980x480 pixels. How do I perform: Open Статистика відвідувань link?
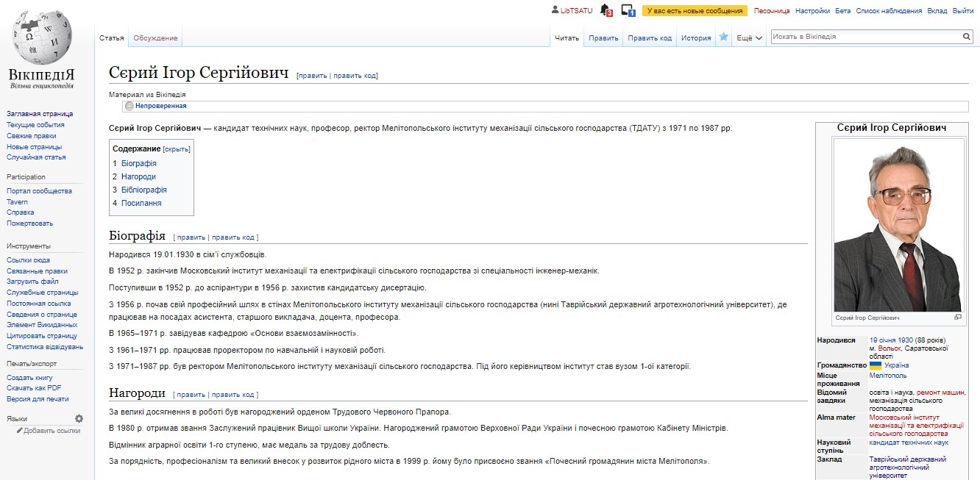click(45, 347)
